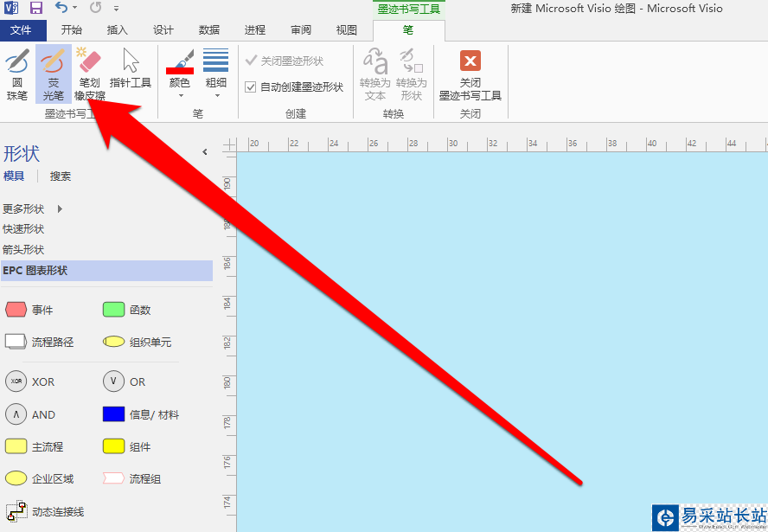Collapse the Shapes pane with the chevron
The height and width of the screenshot is (532, 768).
coord(205,152)
